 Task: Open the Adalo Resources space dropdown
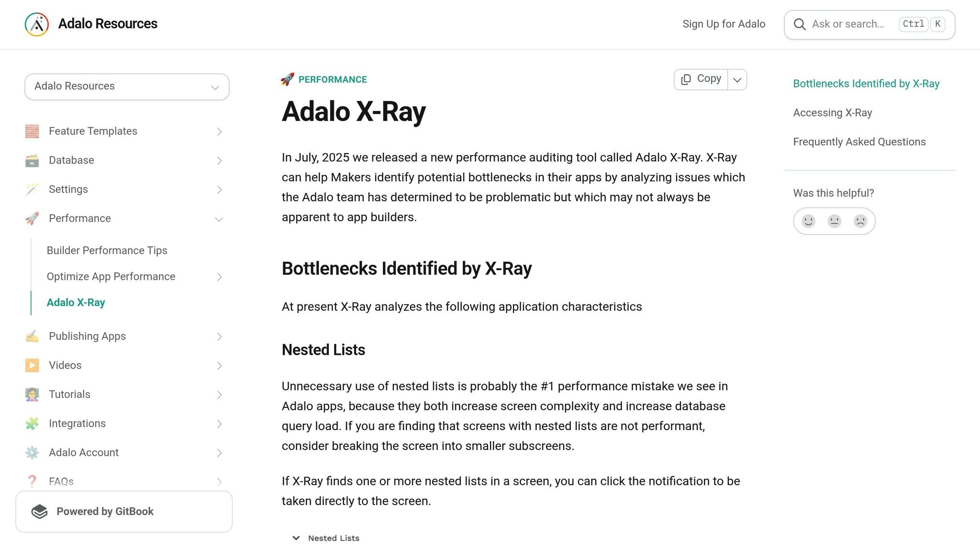[127, 87]
